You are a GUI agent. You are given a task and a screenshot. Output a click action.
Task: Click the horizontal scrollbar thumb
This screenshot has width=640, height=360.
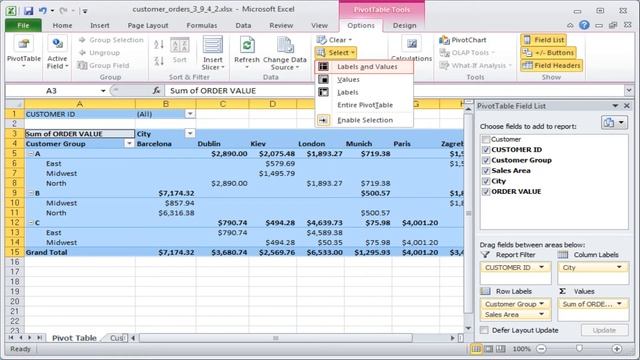(276, 338)
